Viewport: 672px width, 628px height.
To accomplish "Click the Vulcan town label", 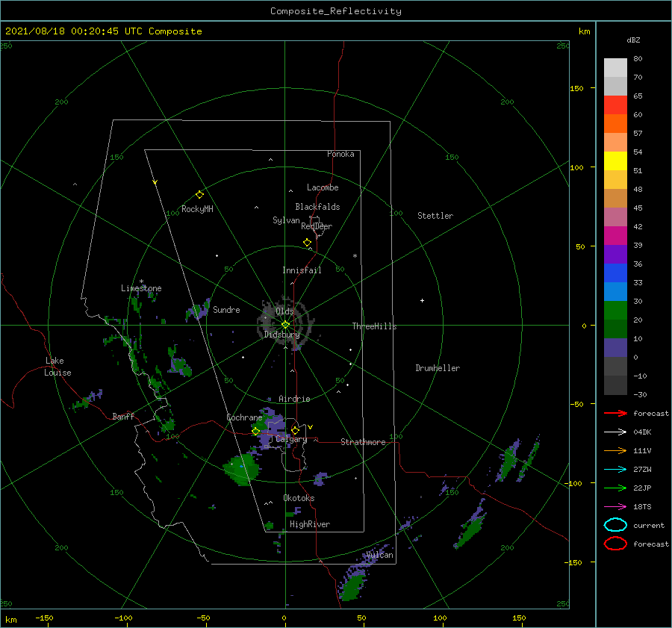I will pyautogui.click(x=380, y=555).
